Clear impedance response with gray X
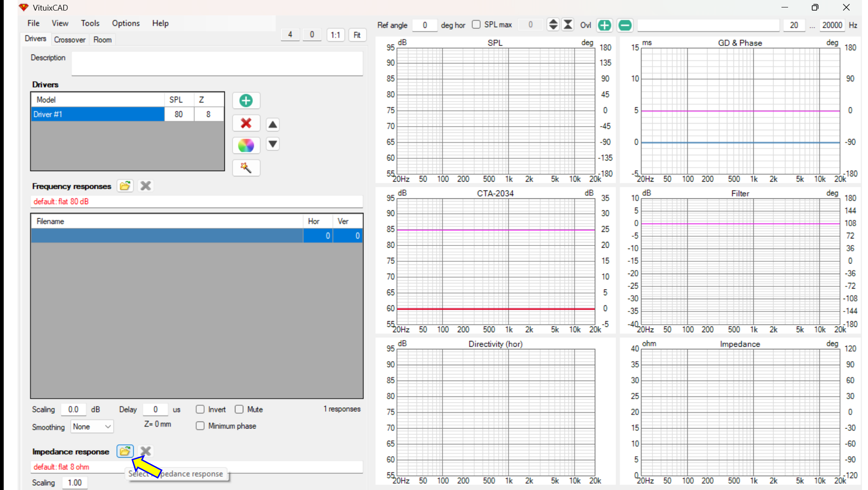This screenshot has height=490, width=868. [x=146, y=451]
